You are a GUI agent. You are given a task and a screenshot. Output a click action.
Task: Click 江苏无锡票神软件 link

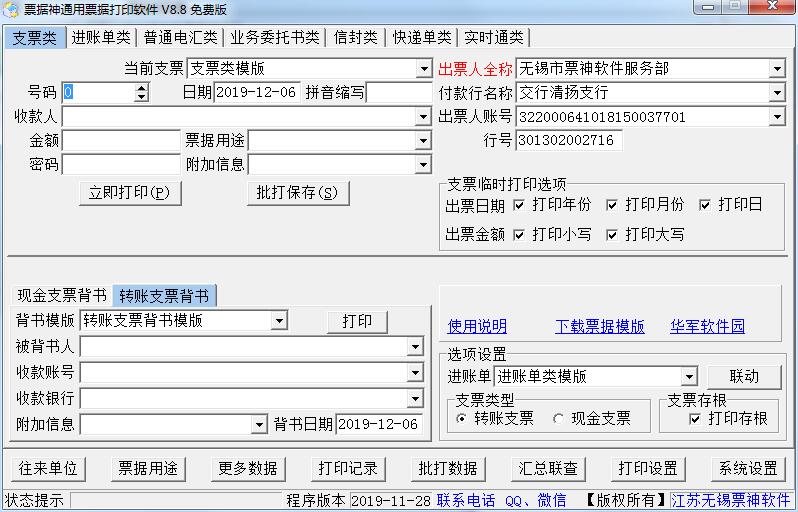(730, 501)
